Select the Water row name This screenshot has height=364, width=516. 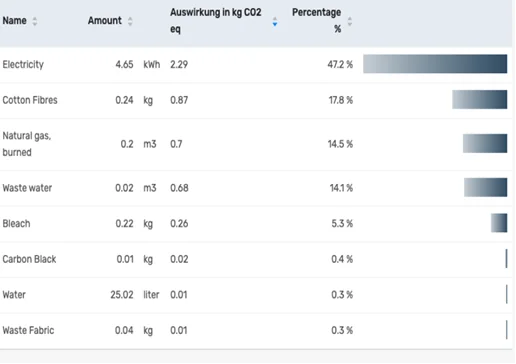tap(14, 295)
